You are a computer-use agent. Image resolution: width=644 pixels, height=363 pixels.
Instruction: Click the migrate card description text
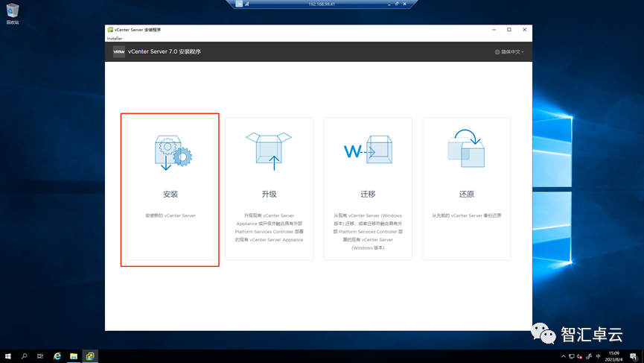coord(368,232)
